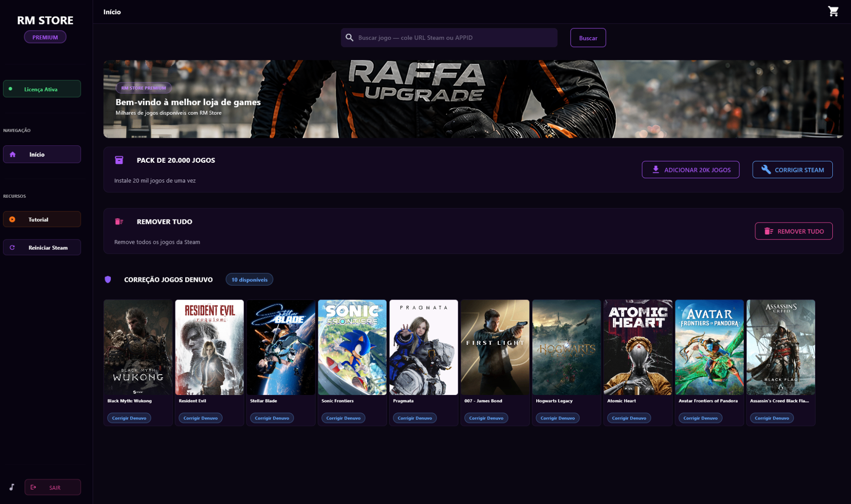
Task: Click the Licença Ativa status indicator
Action: [x=42, y=89]
